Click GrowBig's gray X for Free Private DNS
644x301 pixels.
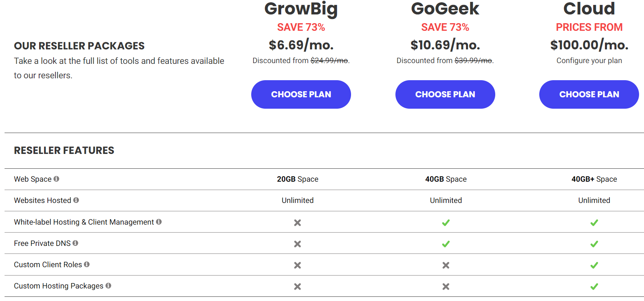pyautogui.click(x=298, y=244)
